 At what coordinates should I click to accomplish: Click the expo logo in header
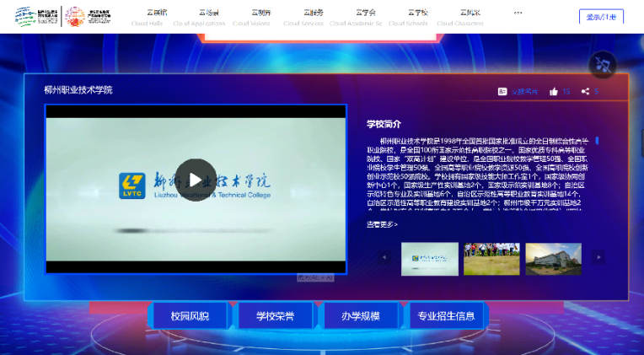pos(40,17)
